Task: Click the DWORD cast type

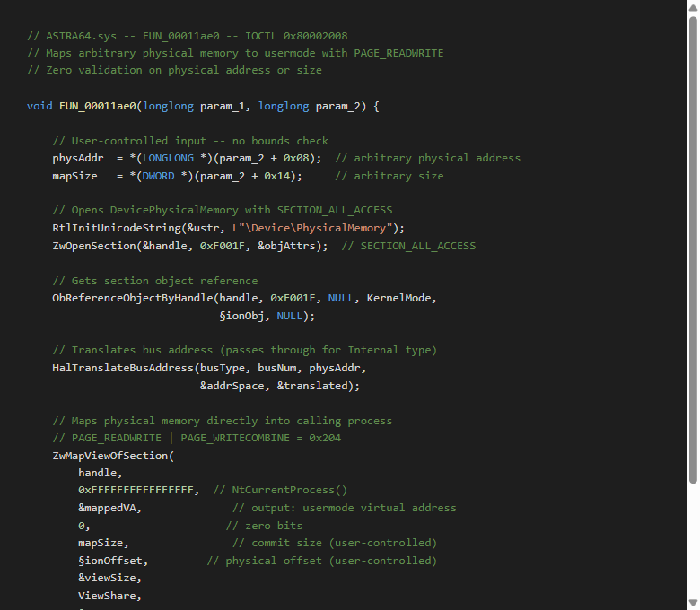Action: click(x=158, y=176)
